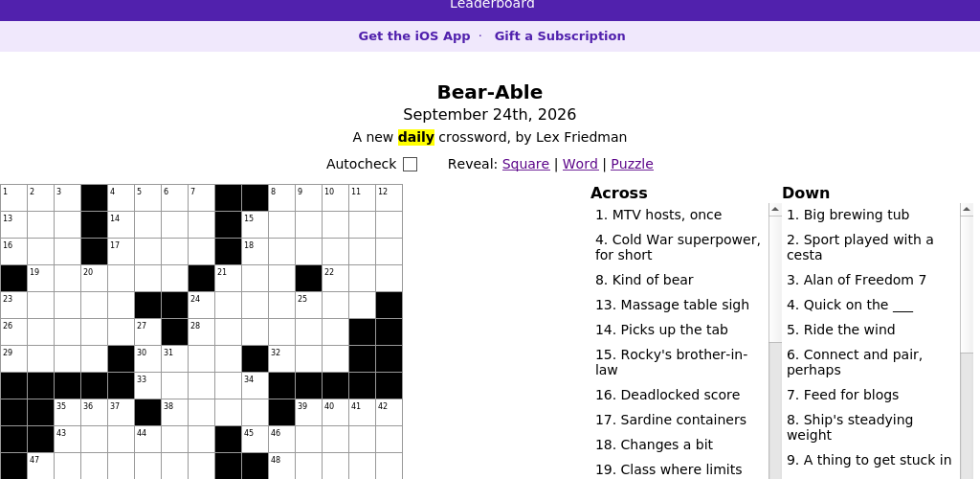Click the Reveal Square link
The height and width of the screenshot is (479, 980).
pyautogui.click(x=525, y=164)
